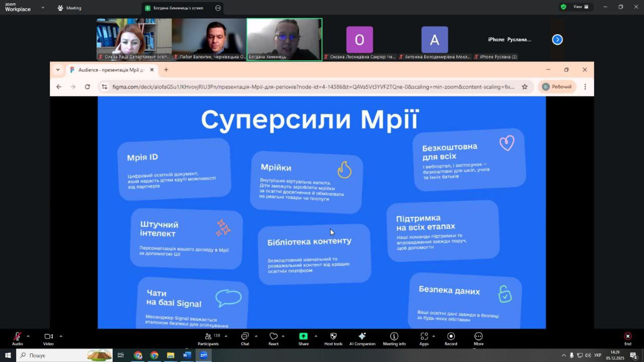Click End to leave the meeting
Screen dimensions: 644x362
(x=627, y=339)
